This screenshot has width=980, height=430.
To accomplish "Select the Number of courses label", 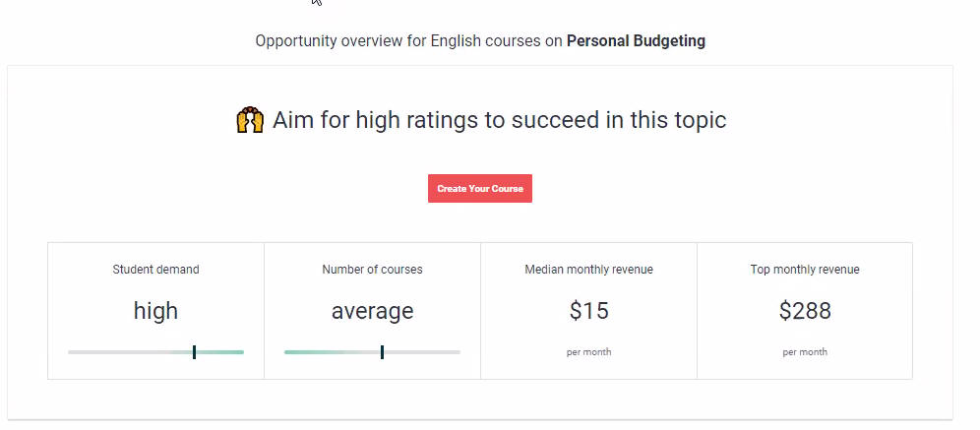I will tap(373, 270).
